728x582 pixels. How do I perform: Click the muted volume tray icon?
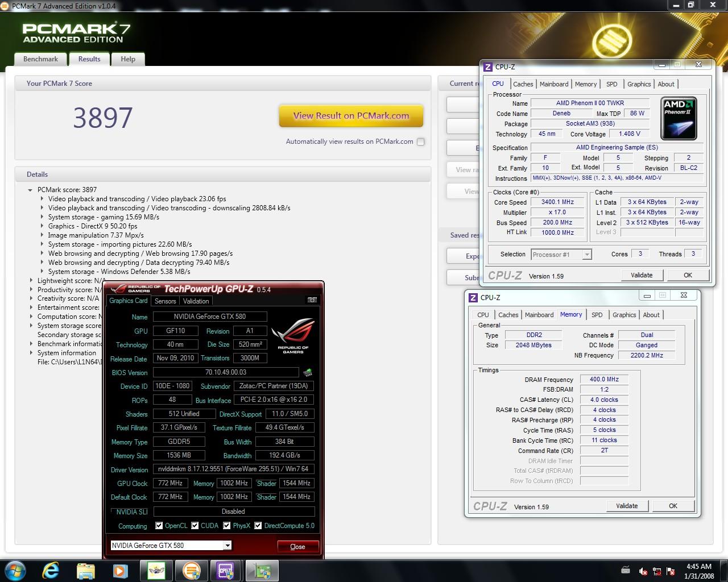[x=643, y=571]
